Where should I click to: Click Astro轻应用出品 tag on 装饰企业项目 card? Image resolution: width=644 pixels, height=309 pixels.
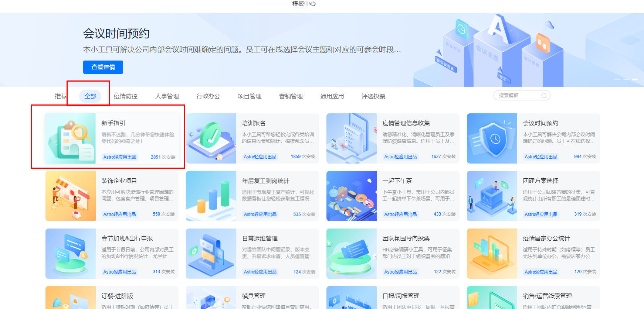point(120,214)
